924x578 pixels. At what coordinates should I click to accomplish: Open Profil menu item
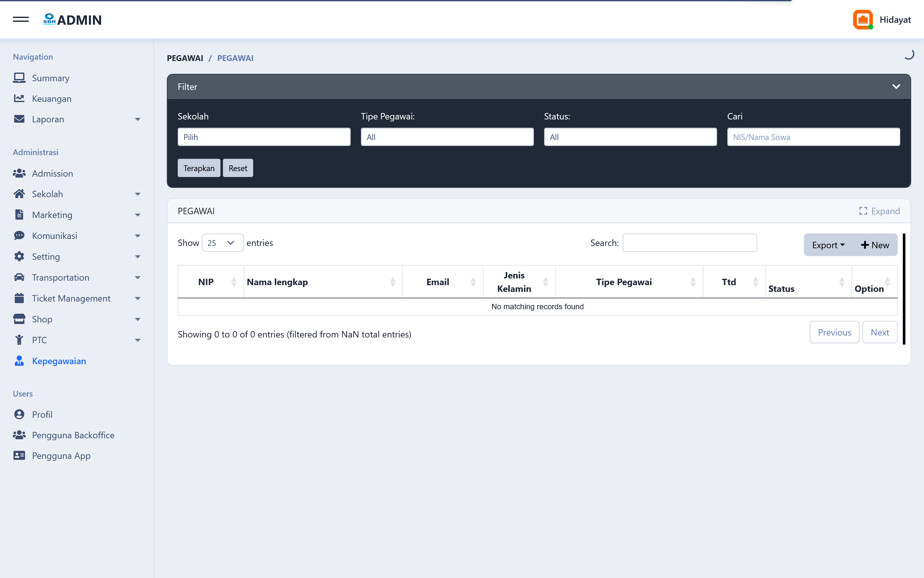pos(42,414)
